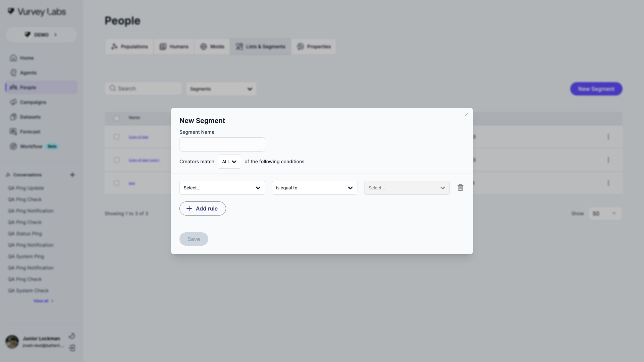Check the checkbox on the last table row
The height and width of the screenshot is (362, 644).
116,183
